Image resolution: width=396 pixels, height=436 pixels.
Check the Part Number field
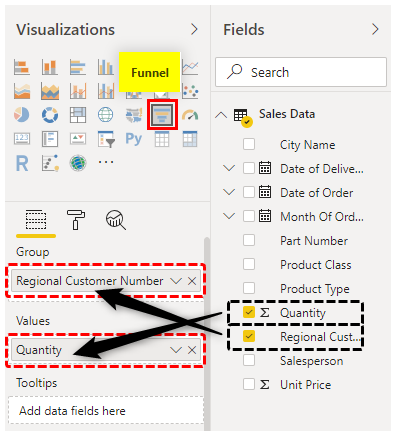tap(249, 240)
